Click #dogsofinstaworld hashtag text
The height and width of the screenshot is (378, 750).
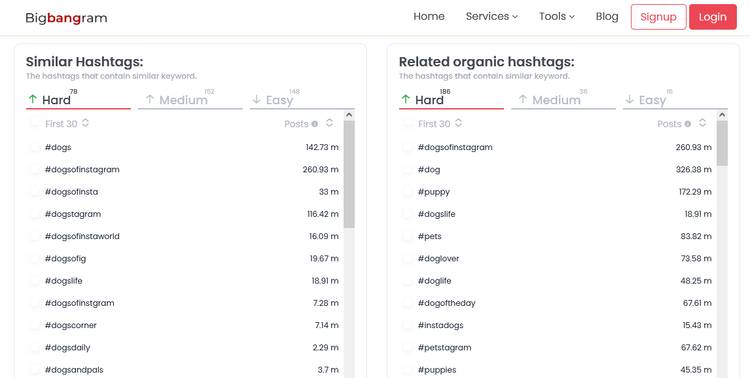(82, 236)
